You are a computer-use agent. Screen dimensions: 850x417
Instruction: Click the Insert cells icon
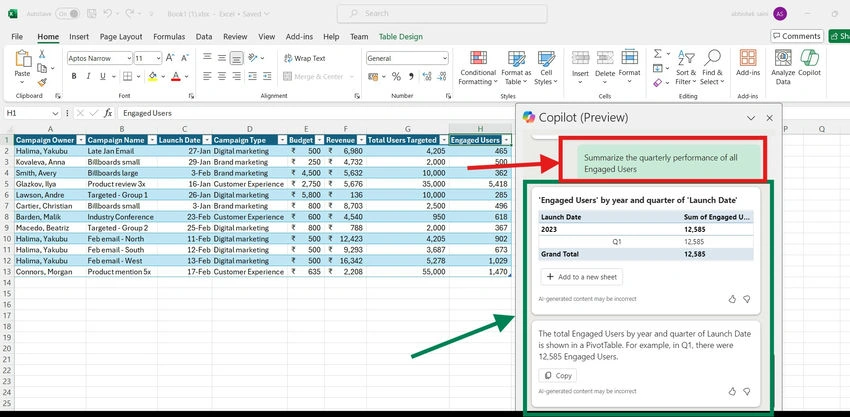coord(580,57)
